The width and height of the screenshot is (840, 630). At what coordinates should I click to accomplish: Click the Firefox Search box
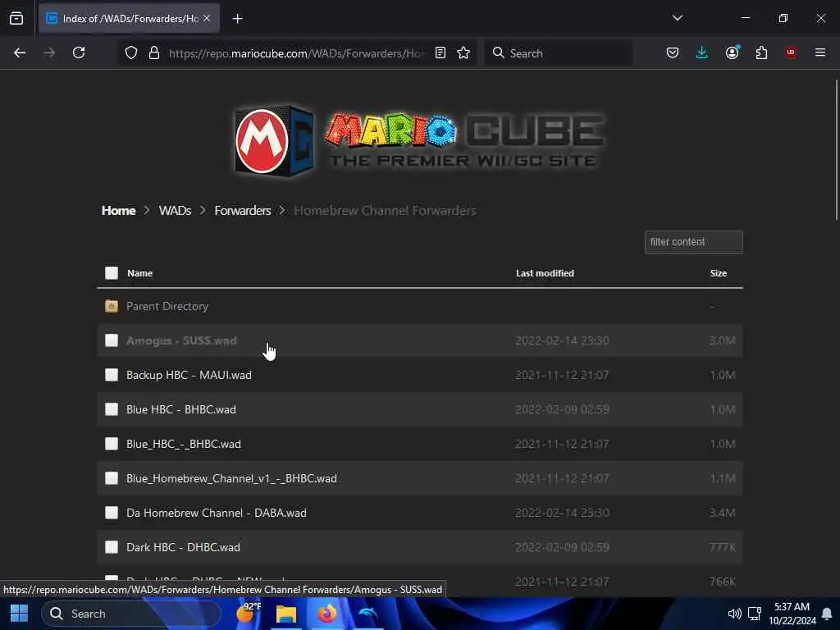point(559,53)
